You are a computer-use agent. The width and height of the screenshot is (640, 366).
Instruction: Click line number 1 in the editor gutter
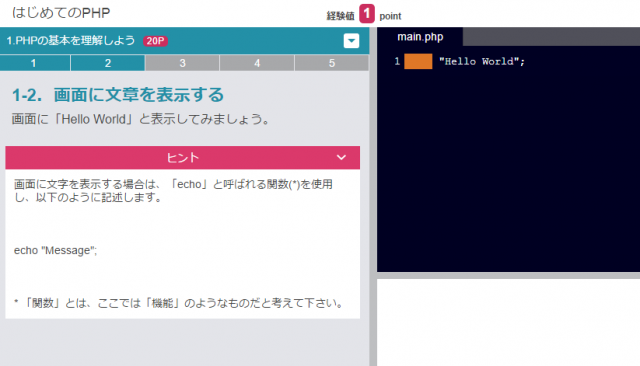[397, 62]
